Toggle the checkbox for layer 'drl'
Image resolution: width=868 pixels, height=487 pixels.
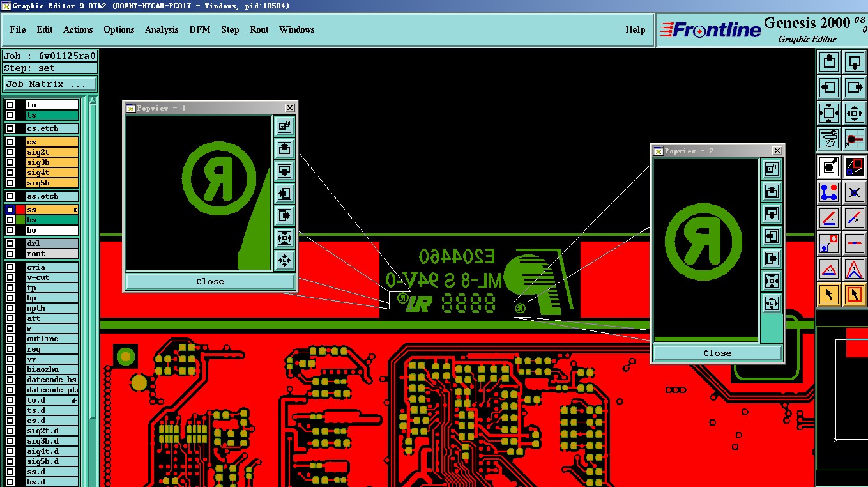pyautogui.click(x=10, y=243)
